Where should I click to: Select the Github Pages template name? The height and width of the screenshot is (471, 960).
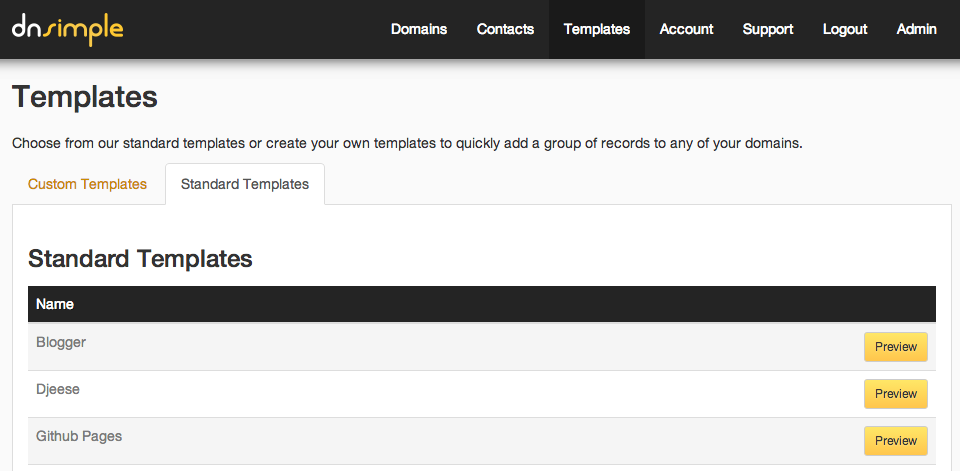coord(79,436)
